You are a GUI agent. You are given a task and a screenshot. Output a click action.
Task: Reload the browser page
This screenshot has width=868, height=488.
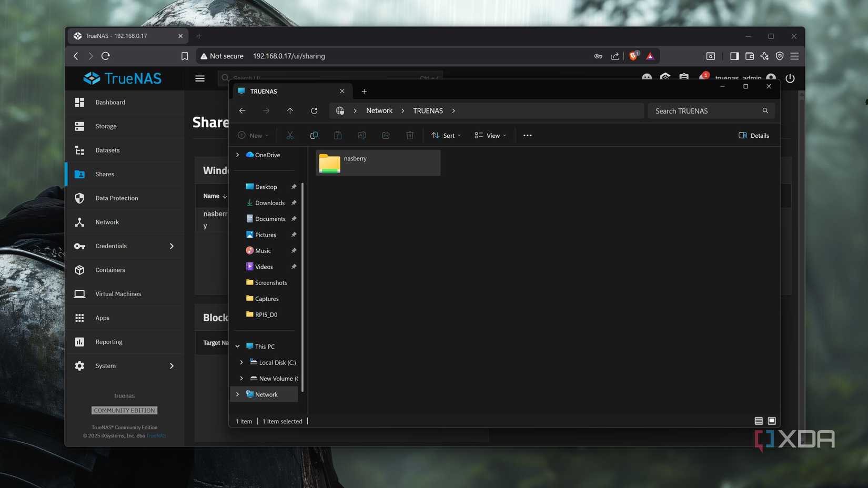tap(106, 56)
